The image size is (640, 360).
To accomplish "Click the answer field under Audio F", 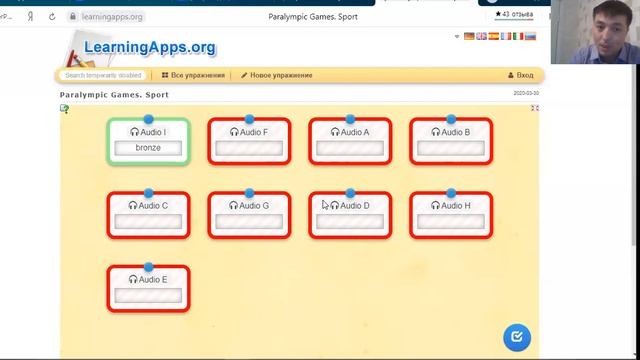I will pyautogui.click(x=249, y=148).
